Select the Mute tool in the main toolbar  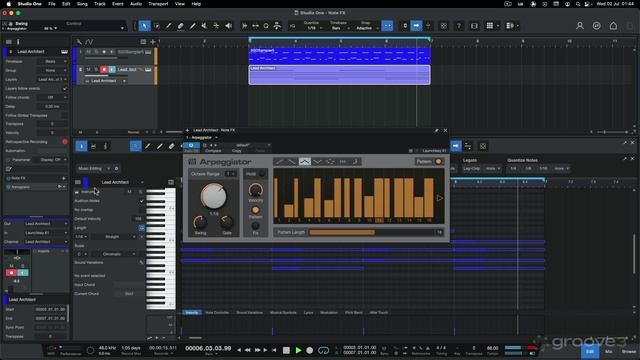pyautogui.click(x=204, y=26)
